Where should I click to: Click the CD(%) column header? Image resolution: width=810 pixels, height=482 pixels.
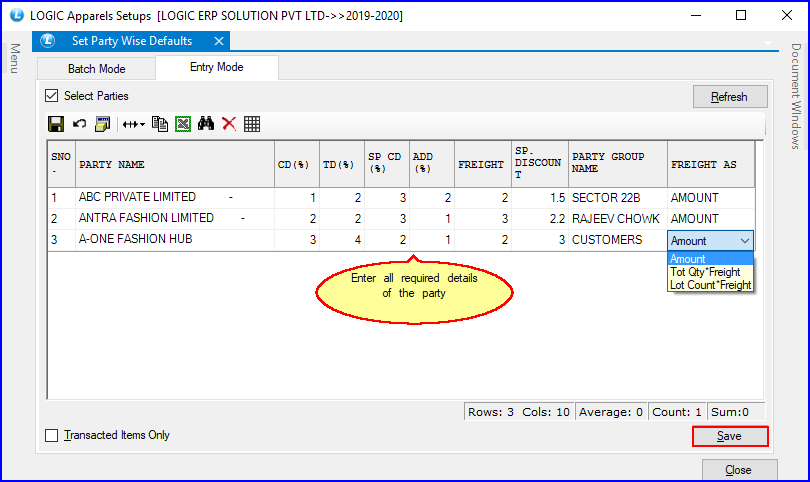coord(297,164)
